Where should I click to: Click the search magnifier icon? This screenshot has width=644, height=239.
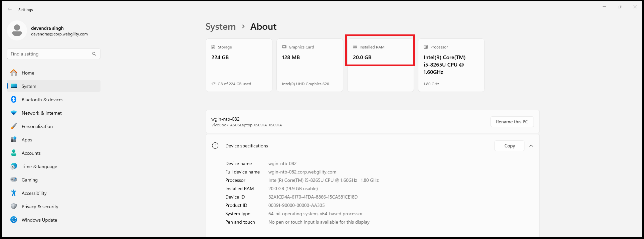(94, 54)
